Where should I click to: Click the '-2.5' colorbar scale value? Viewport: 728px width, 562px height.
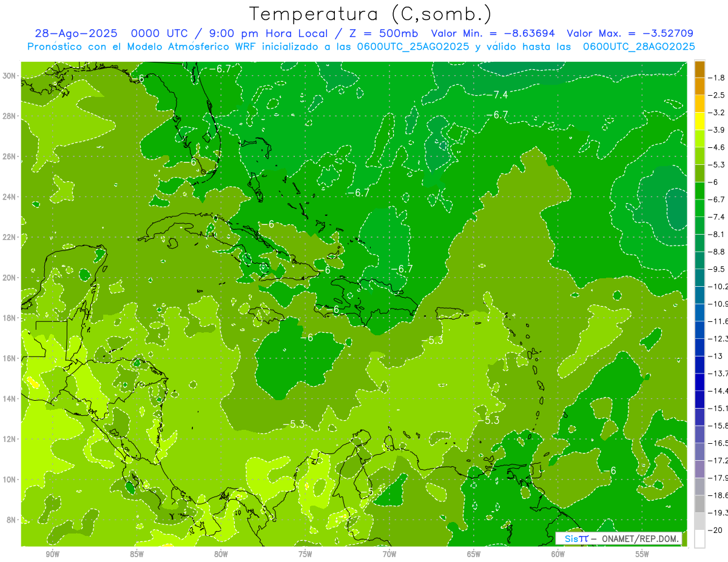(716, 95)
